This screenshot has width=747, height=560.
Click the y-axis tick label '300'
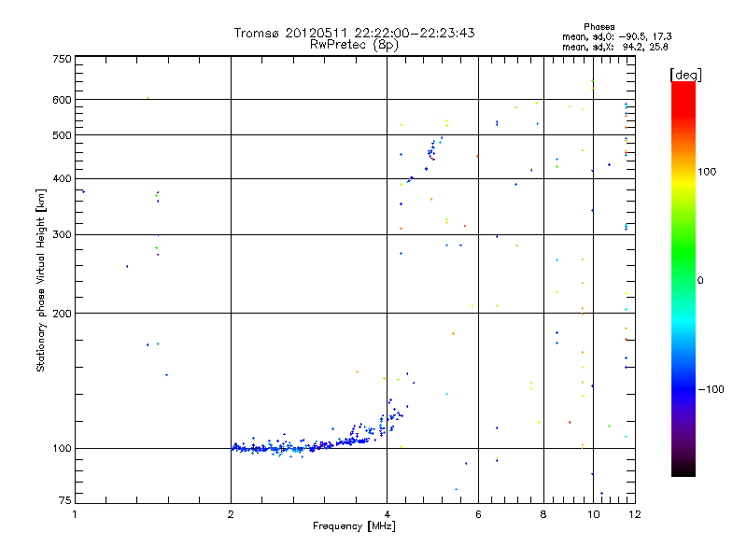click(62, 235)
